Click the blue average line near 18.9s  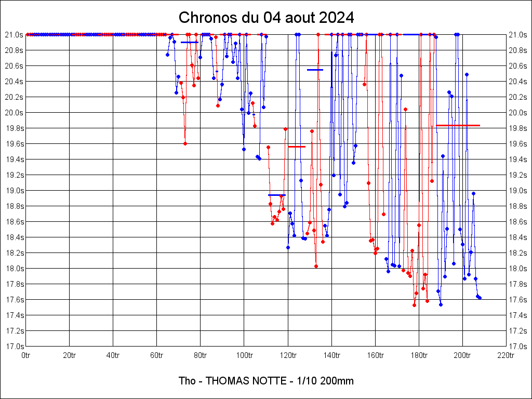point(276,195)
